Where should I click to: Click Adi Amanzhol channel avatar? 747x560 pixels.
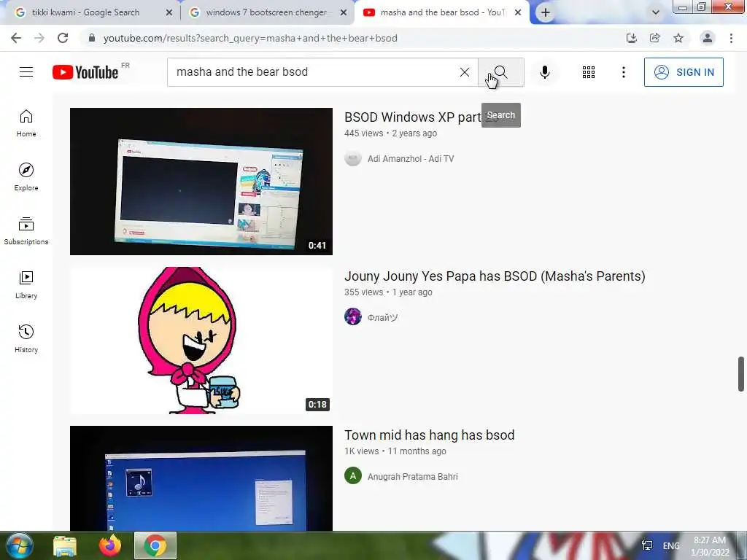click(353, 158)
